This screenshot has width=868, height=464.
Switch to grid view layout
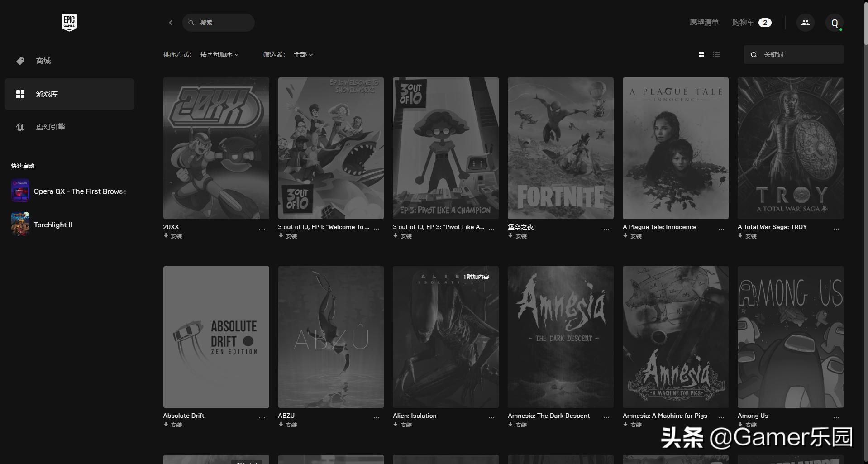click(701, 54)
